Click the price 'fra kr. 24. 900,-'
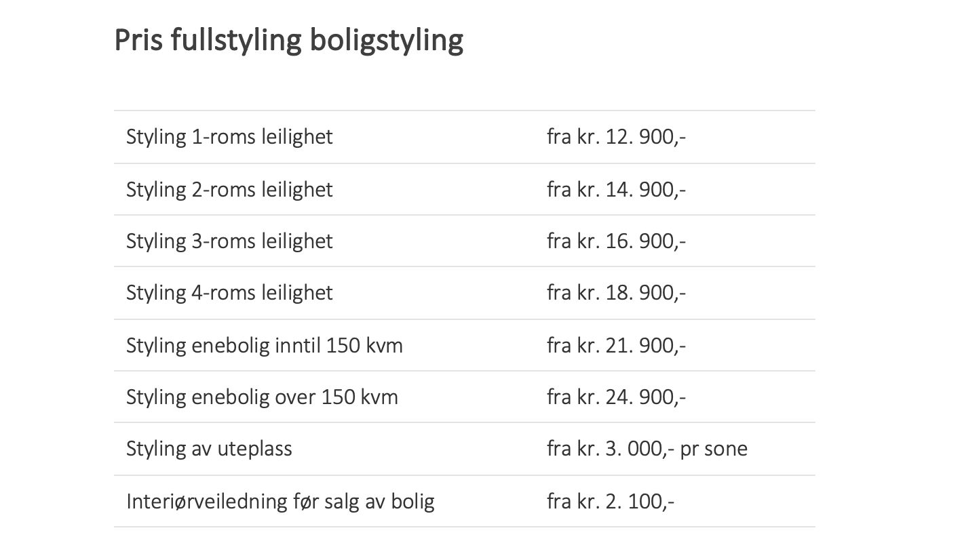This screenshot has height=560, width=962. coord(616,397)
